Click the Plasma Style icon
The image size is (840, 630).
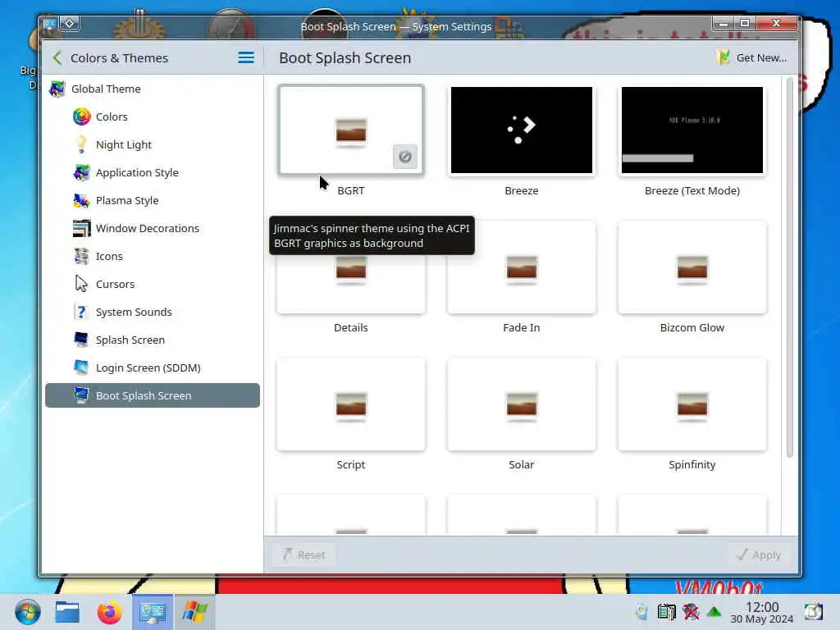[x=81, y=200]
